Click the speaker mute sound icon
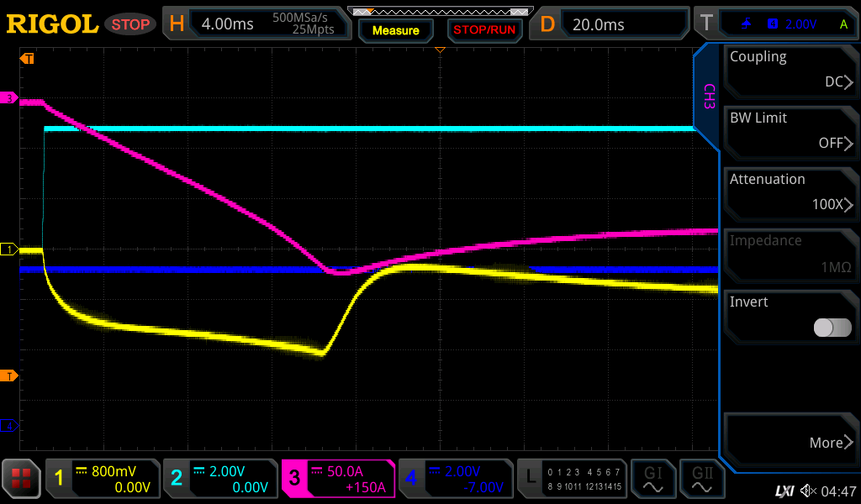This screenshot has width=861, height=504. (x=808, y=491)
